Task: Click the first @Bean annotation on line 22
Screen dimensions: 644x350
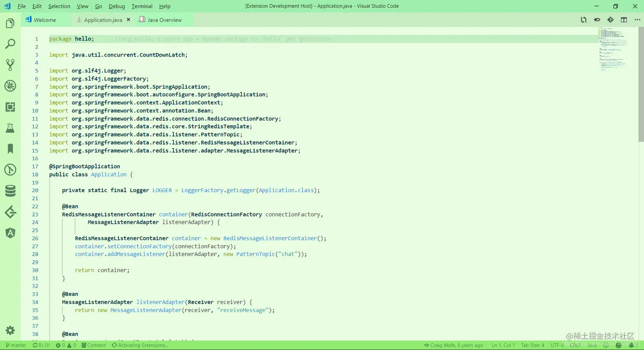Action: [70, 206]
